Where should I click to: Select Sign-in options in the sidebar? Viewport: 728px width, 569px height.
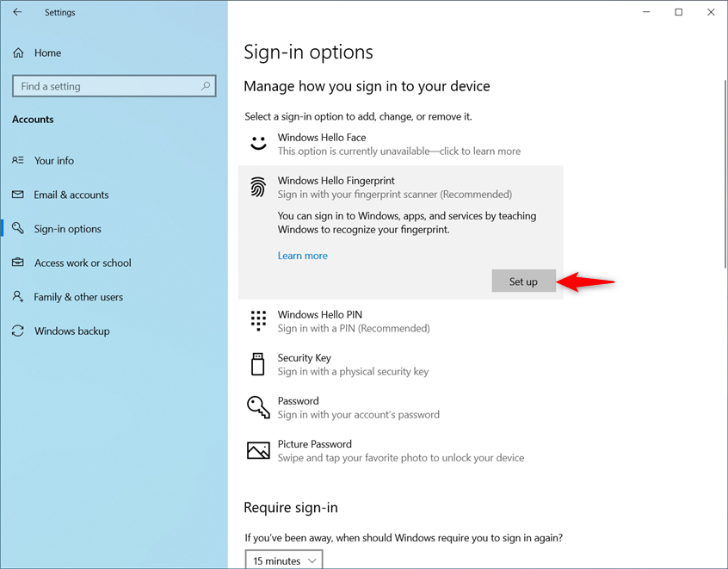[x=114, y=228]
